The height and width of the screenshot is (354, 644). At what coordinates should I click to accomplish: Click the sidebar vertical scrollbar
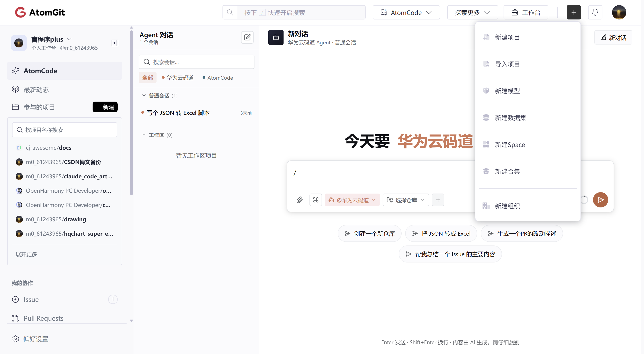(131, 113)
